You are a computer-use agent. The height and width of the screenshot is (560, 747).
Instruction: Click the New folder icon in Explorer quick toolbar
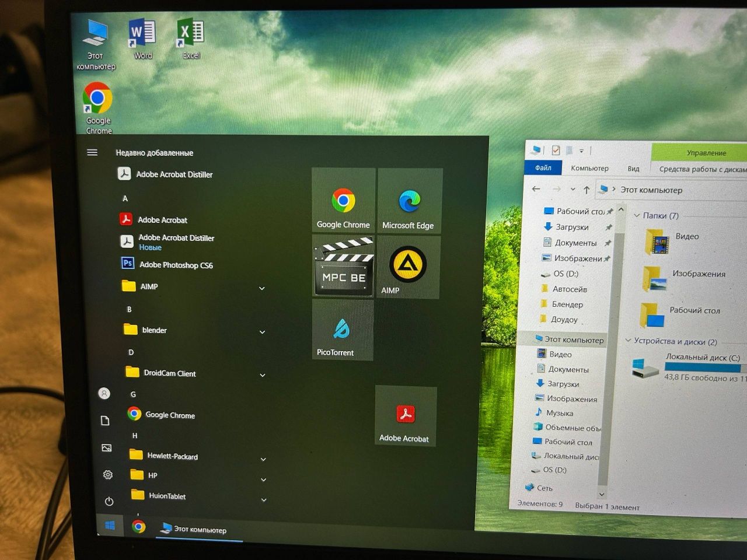click(570, 150)
